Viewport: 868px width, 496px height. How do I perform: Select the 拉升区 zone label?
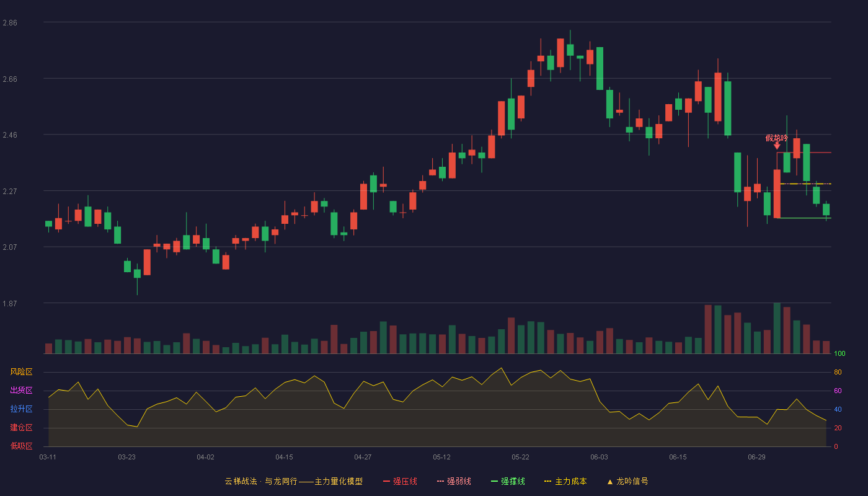(x=21, y=409)
